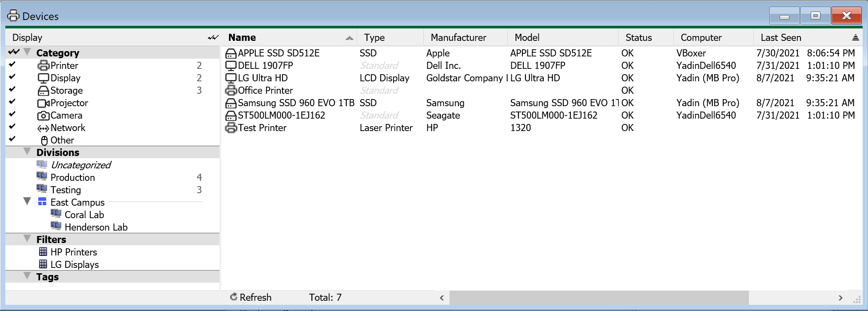Image resolution: width=868 pixels, height=311 pixels.
Task: Click the Projector category icon
Action: (x=44, y=103)
